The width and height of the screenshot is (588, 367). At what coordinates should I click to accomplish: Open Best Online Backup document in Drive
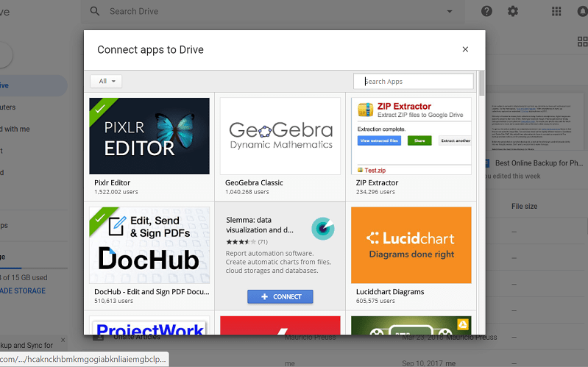click(x=539, y=163)
